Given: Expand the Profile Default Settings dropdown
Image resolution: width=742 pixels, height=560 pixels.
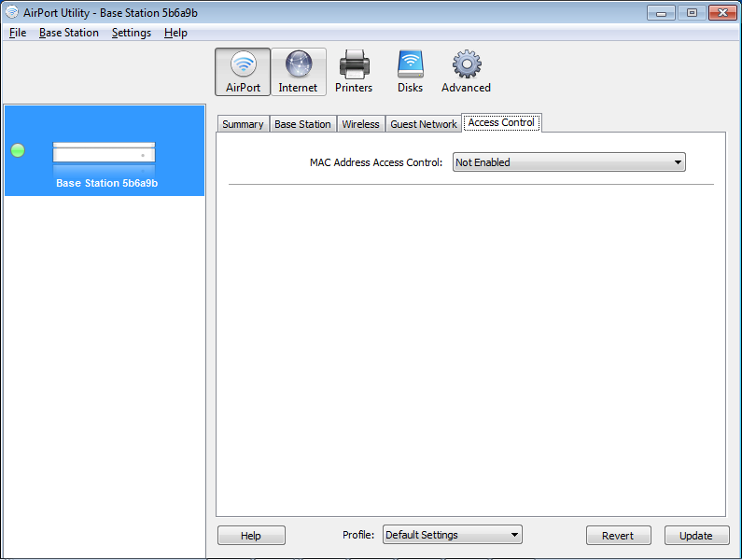Looking at the screenshot, I should pos(453,535).
